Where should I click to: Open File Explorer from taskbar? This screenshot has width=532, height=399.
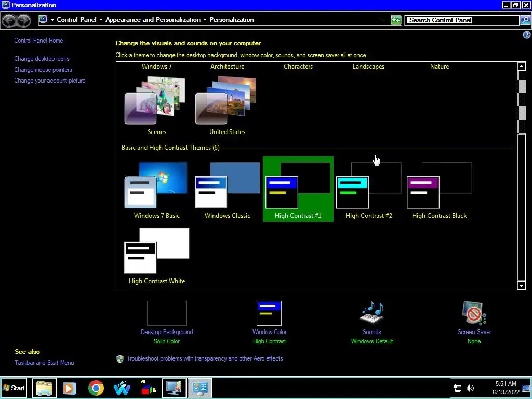coord(44,388)
